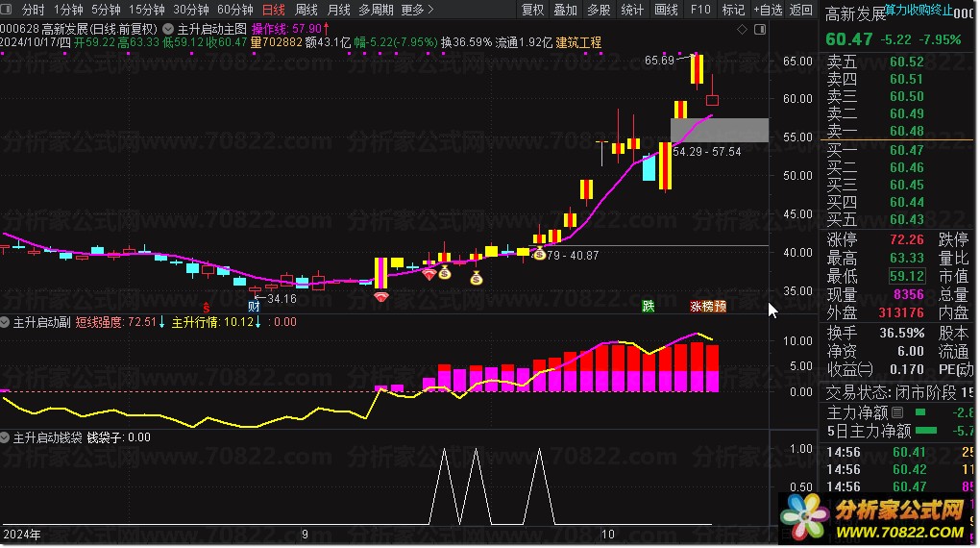Click the red S marker under the chart
The image size is (980, 548).
tap(207, 307)
